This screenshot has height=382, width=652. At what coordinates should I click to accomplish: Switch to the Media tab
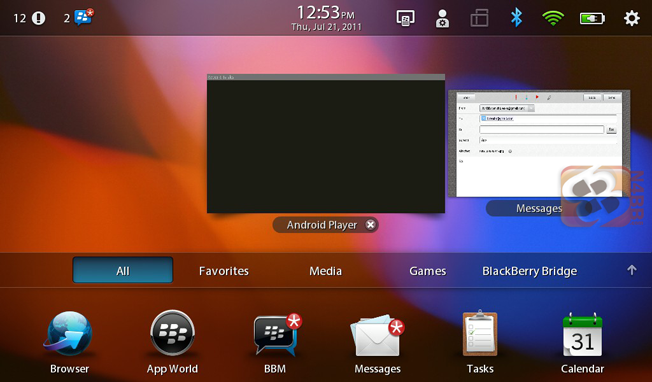(x=325, y=271)
